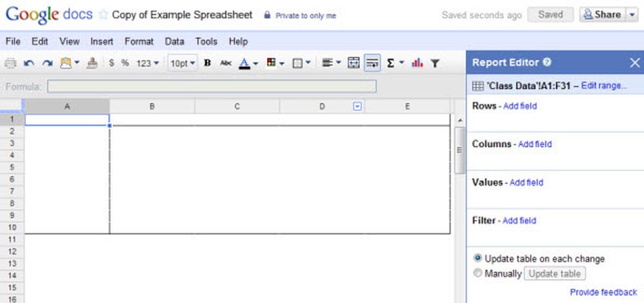Select column B header
The image size is (644, 303).
pos(152,107)
